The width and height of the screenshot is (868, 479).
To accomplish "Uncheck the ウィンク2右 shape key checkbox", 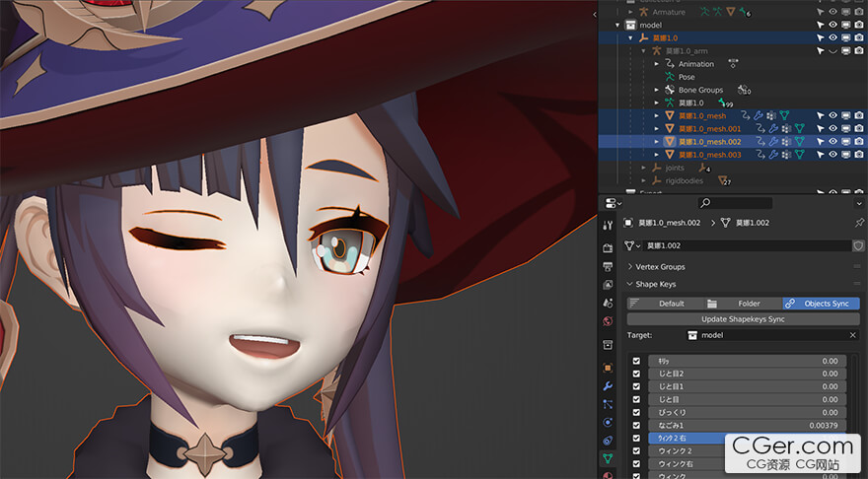I will pos(636,438).
